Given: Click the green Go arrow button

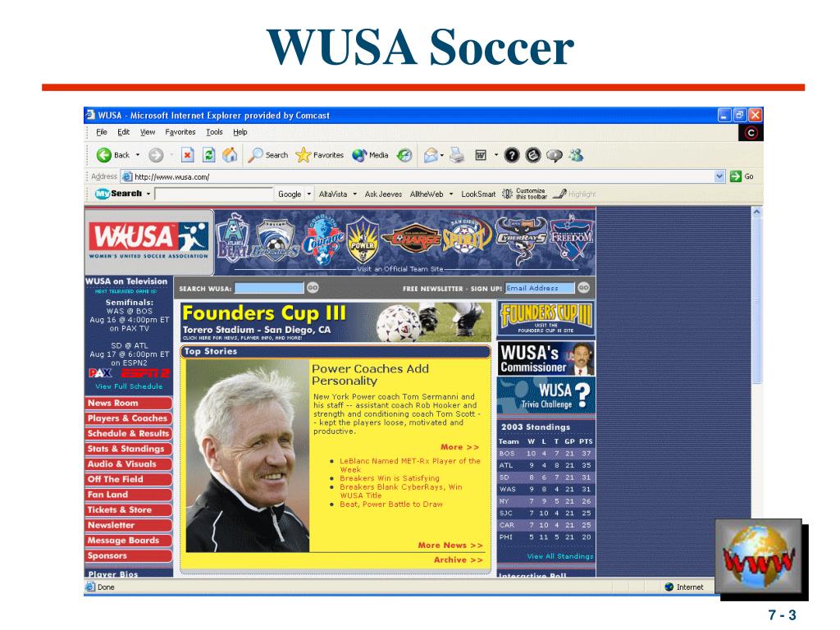Looking at the screenshot, I should 736,176.
